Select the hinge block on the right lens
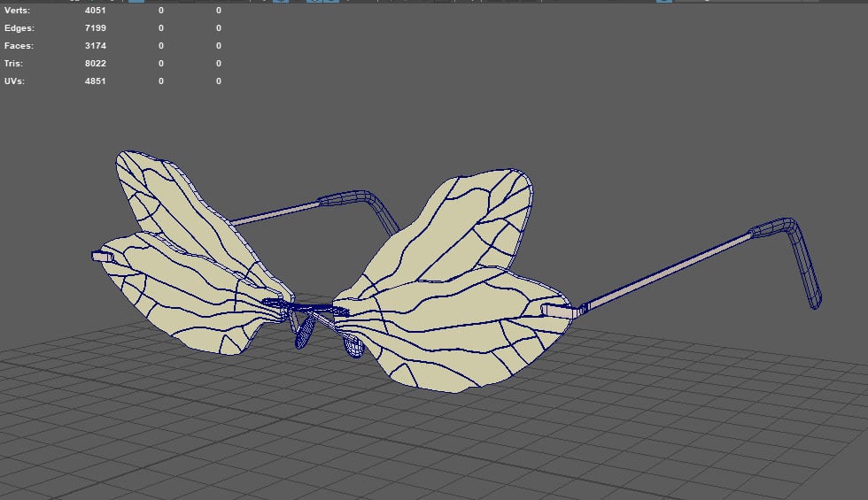The image size is (868, 500). click(x=560, y=312)
